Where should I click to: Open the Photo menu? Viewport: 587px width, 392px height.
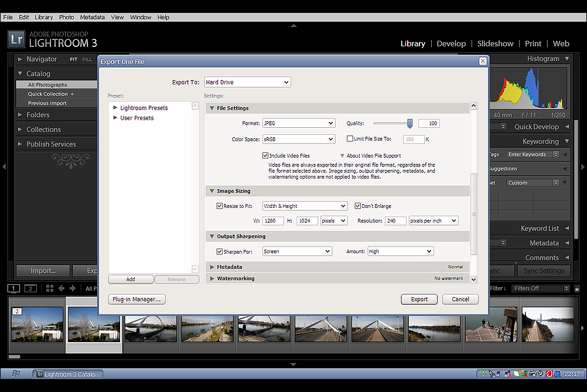point(66,17)
